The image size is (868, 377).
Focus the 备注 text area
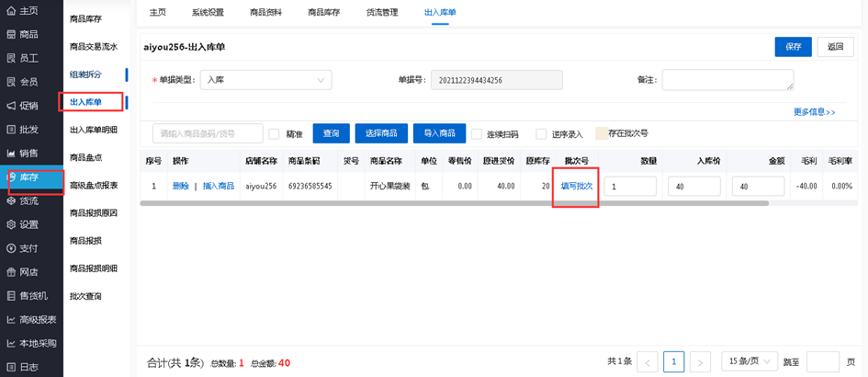[728, 80]
